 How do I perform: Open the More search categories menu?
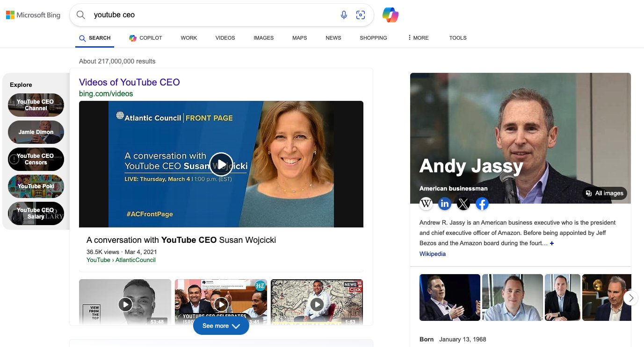(418, 38)
